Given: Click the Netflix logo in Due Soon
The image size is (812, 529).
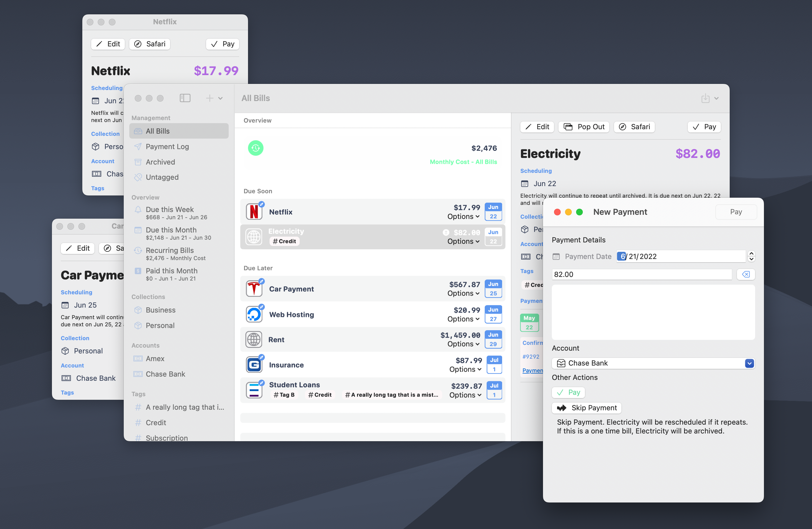Looking at the screenshot, I should [x=254, y=211].
